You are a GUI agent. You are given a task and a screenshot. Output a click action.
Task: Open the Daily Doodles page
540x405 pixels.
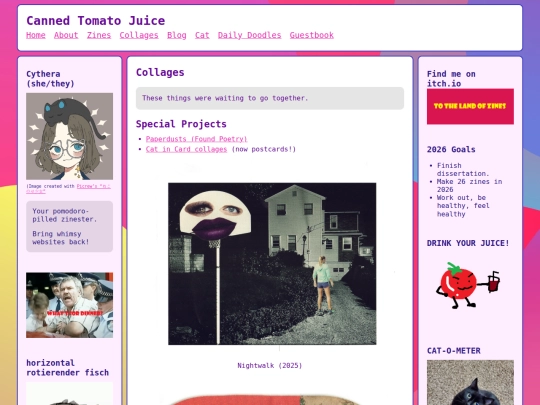[x=249, y=35]
